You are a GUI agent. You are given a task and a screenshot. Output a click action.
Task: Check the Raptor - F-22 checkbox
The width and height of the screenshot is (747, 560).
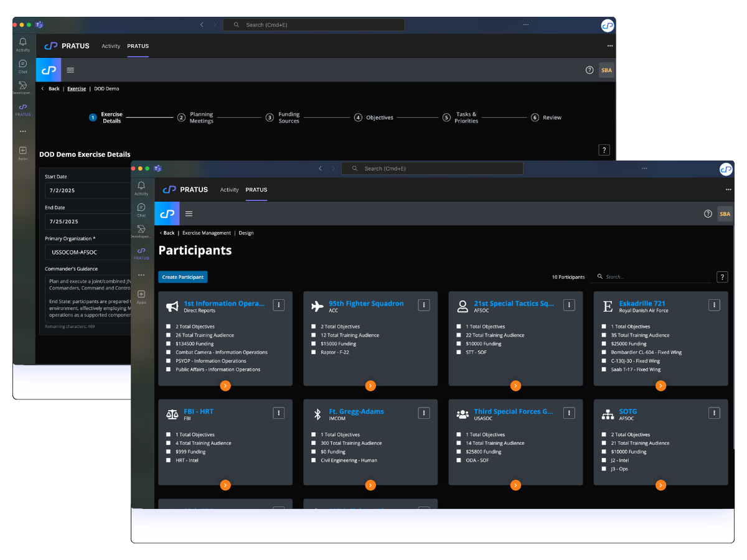(314, 352)
